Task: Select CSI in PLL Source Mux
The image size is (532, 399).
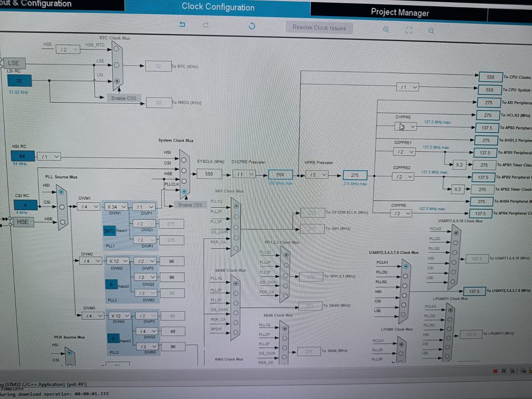Action: pos(62,207)
